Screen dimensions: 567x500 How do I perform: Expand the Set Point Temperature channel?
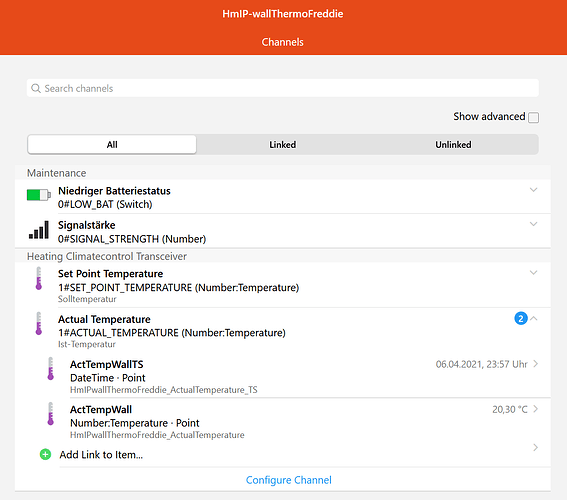pos(533,273)
